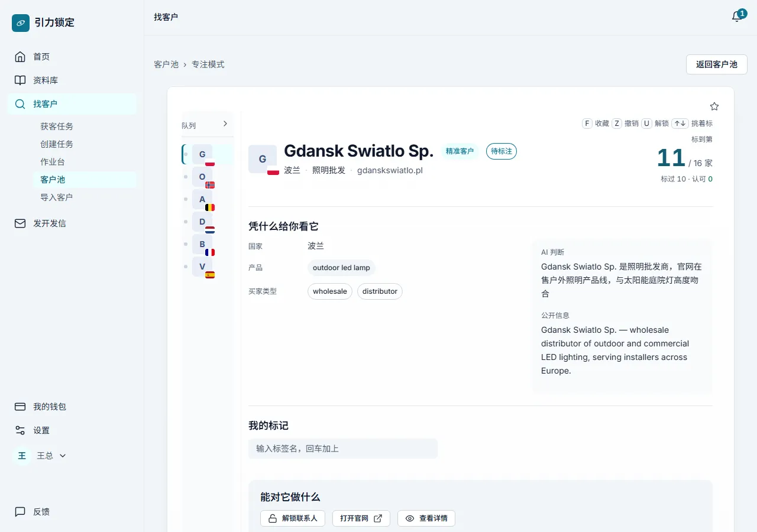
Task: Click the U 解锁 shortcut hint
Action: [x=655, y=124]
